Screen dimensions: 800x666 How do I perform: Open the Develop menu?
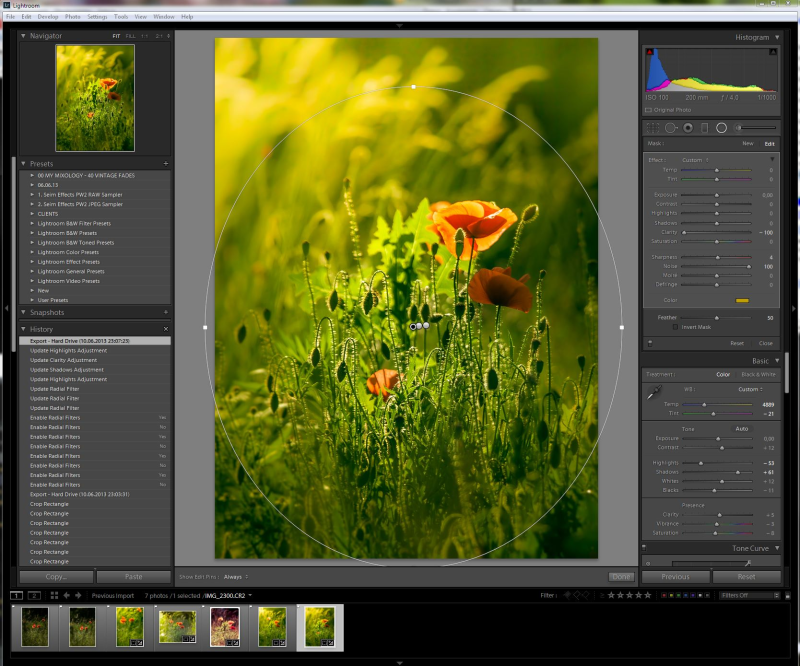49,17
